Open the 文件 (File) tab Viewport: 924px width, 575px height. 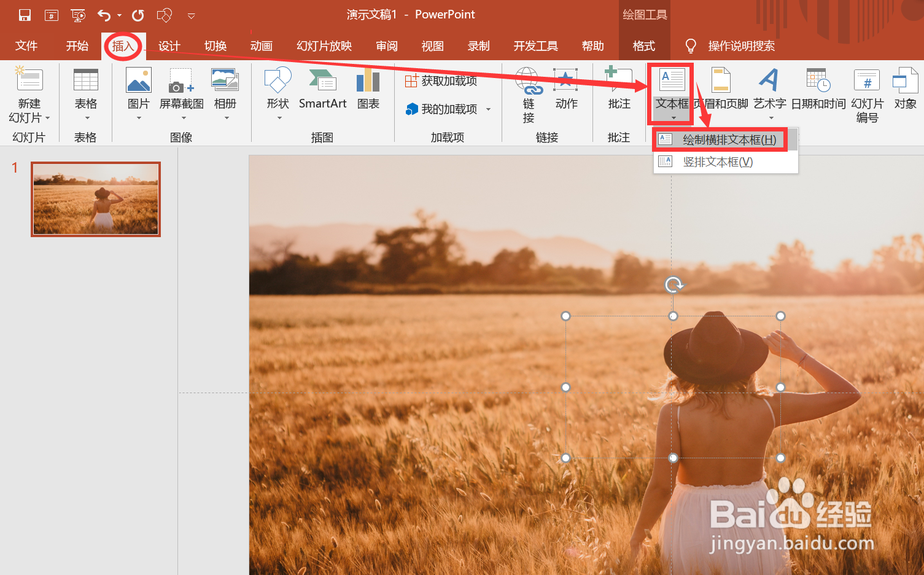[x=26, y=46]
